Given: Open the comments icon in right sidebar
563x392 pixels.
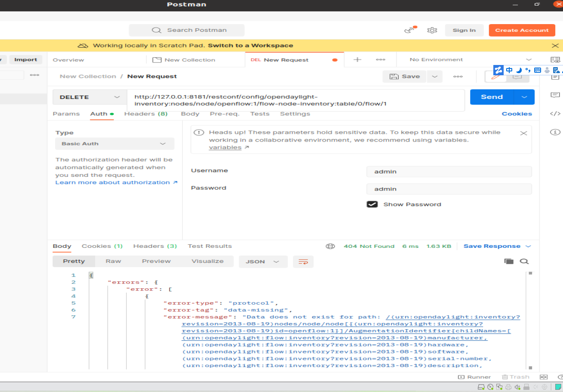Looking at the screenshot, I should coord(555,95).
